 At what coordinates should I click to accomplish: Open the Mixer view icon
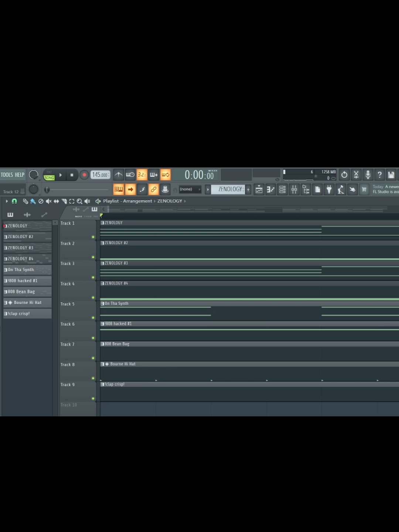[x=294, y=190]
